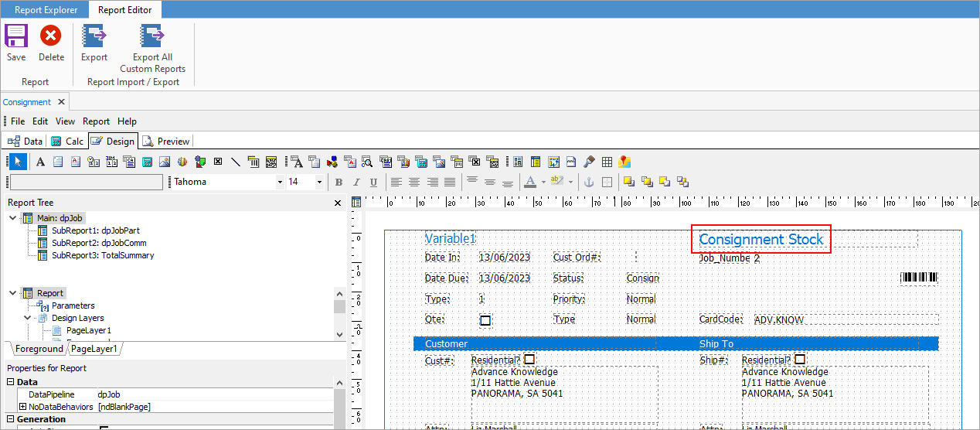Click the anchor icon in format toolbar
The image size is (980, 430).
click(x=587, y=182)
